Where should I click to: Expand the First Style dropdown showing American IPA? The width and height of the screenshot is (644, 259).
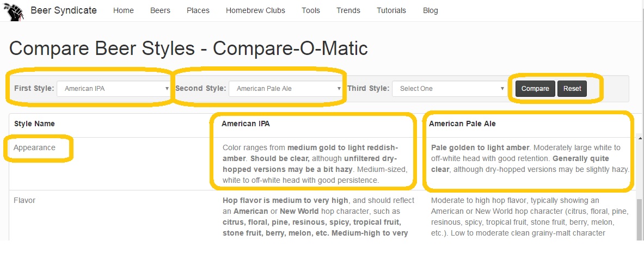point(114,88)
